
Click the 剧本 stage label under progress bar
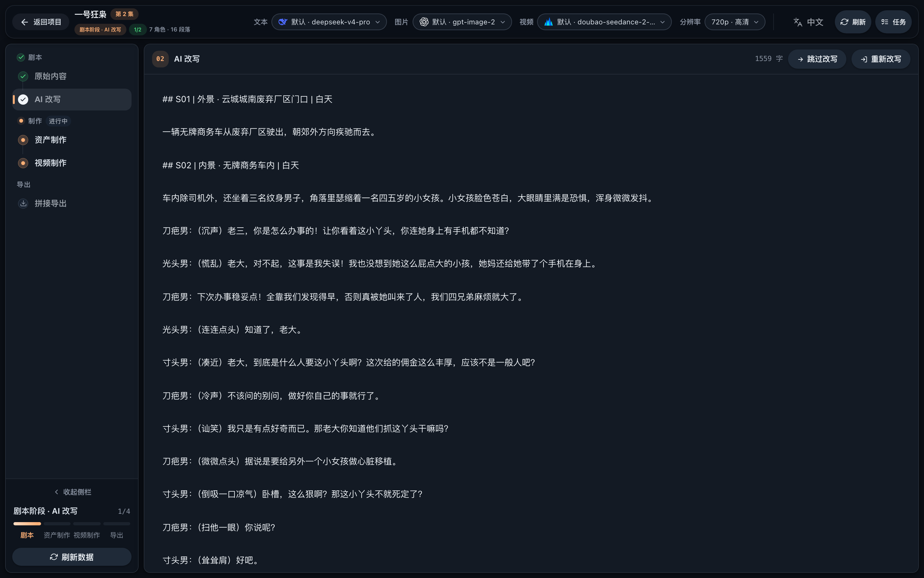click(x=27, y=535)
